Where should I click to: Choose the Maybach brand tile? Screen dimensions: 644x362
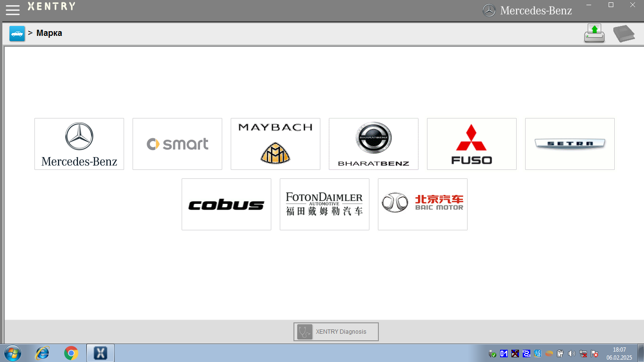[276, 144]
